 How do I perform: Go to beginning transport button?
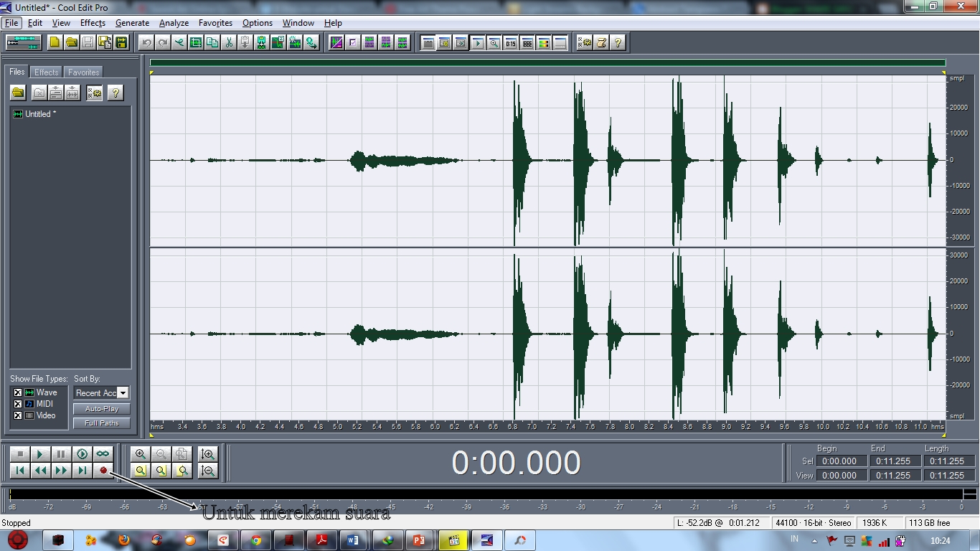point(20,471)
